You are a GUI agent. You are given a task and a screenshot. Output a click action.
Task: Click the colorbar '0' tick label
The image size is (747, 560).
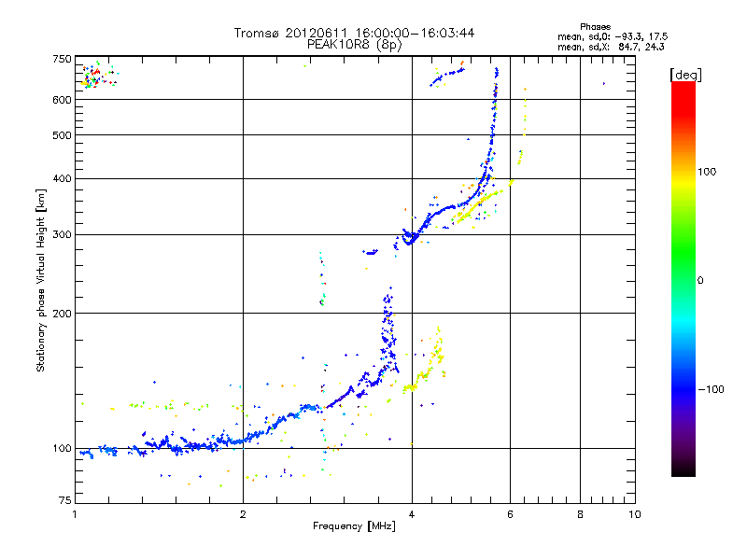700,280
